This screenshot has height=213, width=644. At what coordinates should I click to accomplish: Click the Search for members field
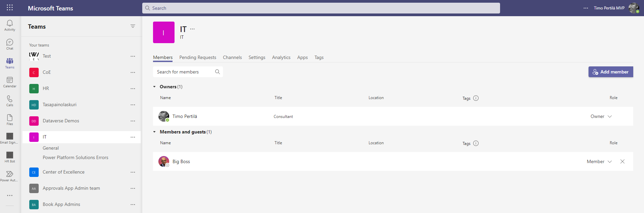point(184,72)
